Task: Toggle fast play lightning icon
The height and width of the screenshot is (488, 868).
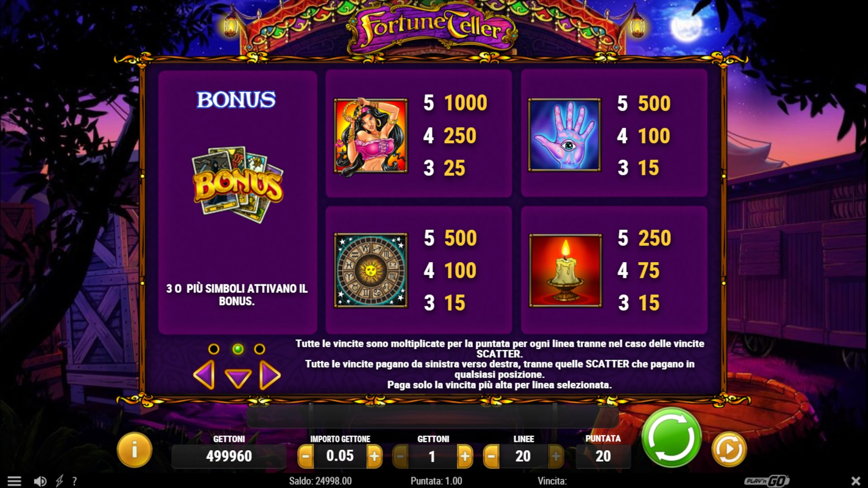Action: click(59, 481)
